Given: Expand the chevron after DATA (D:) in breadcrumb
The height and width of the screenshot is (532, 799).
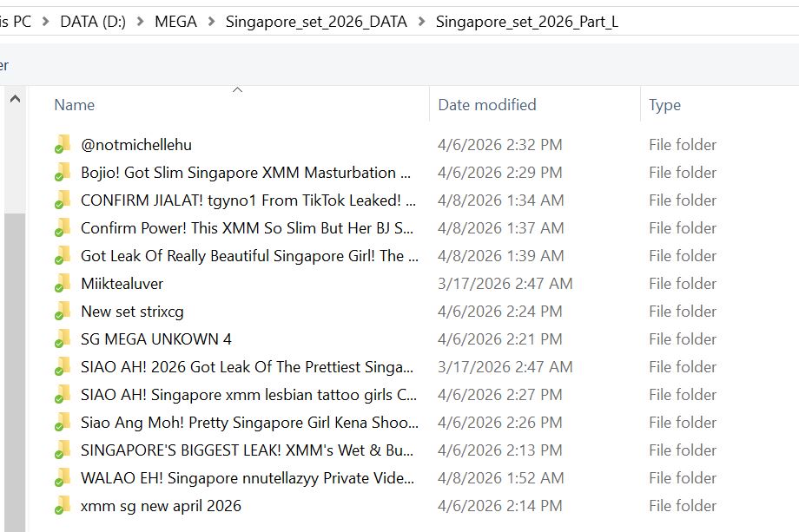Looking at the screenshot, I should coord(140,22).
